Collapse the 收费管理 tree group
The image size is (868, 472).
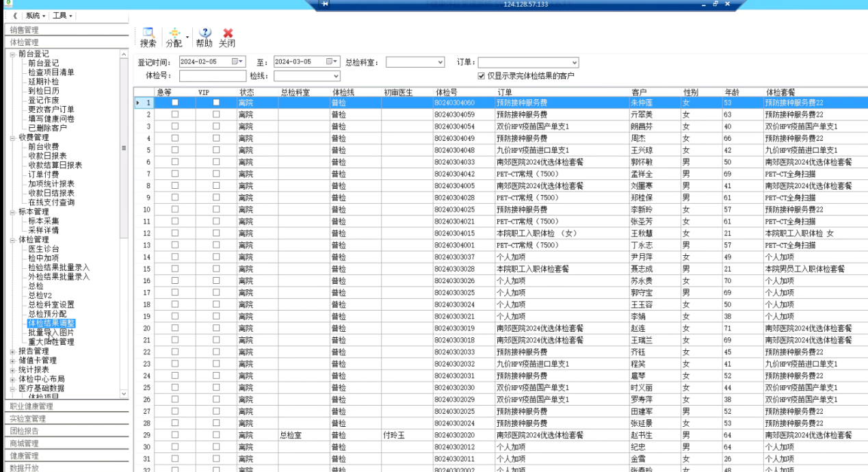pyautogui.click(x=13, y=137)
